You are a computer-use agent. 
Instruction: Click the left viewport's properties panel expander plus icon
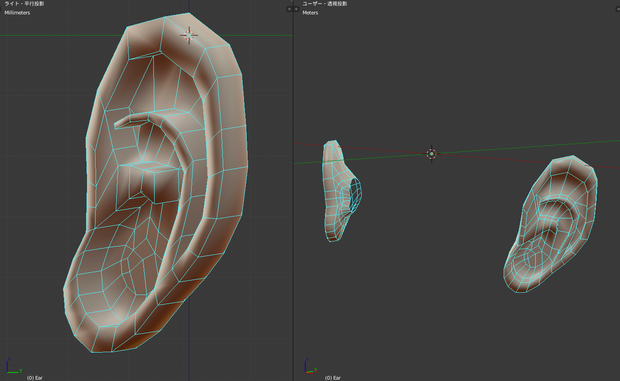click(x=289, y=9)
